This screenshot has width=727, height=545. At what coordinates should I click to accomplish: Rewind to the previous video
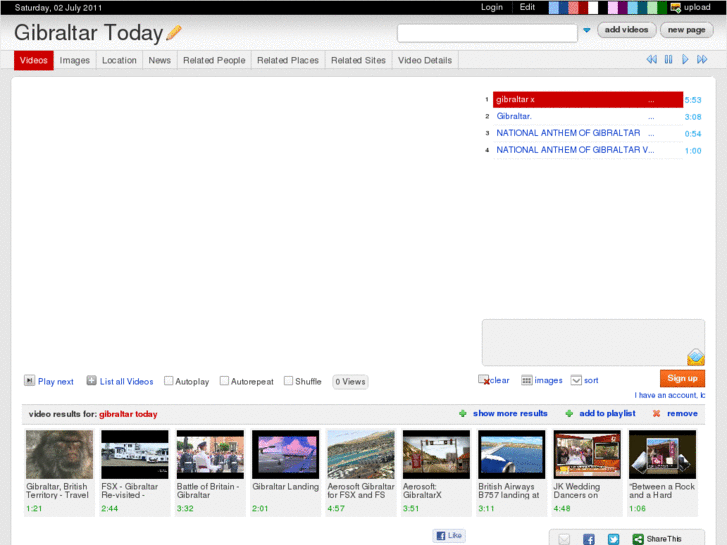(651, 59)
